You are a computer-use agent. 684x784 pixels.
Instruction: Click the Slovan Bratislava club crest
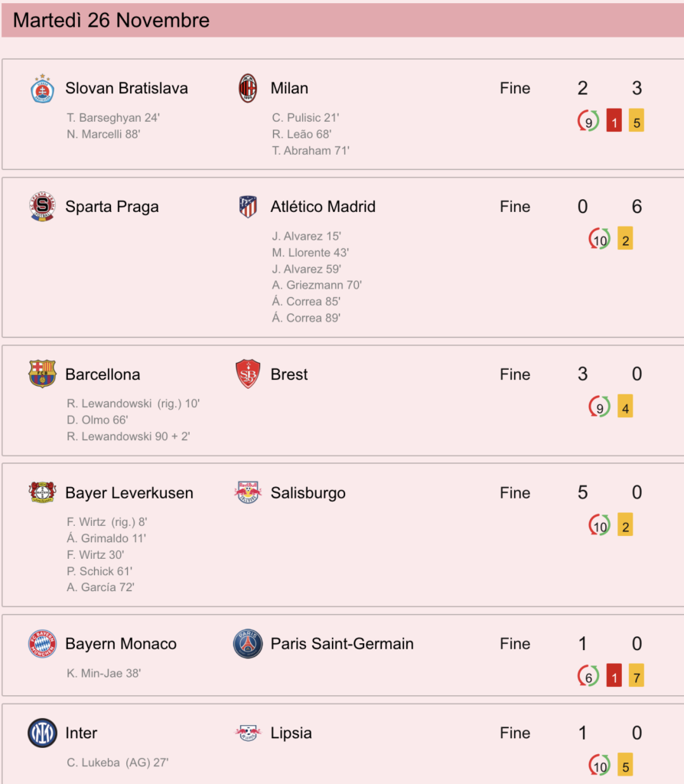tap(43, 89)
